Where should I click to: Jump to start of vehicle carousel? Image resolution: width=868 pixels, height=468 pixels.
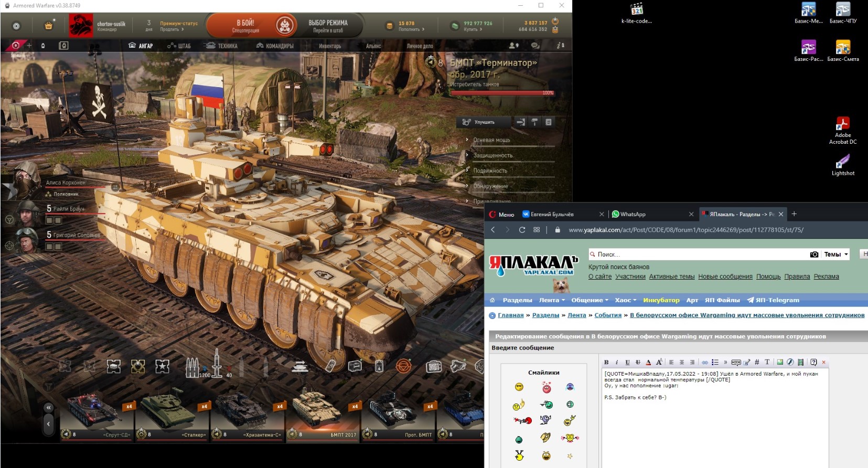pos(48,408)
